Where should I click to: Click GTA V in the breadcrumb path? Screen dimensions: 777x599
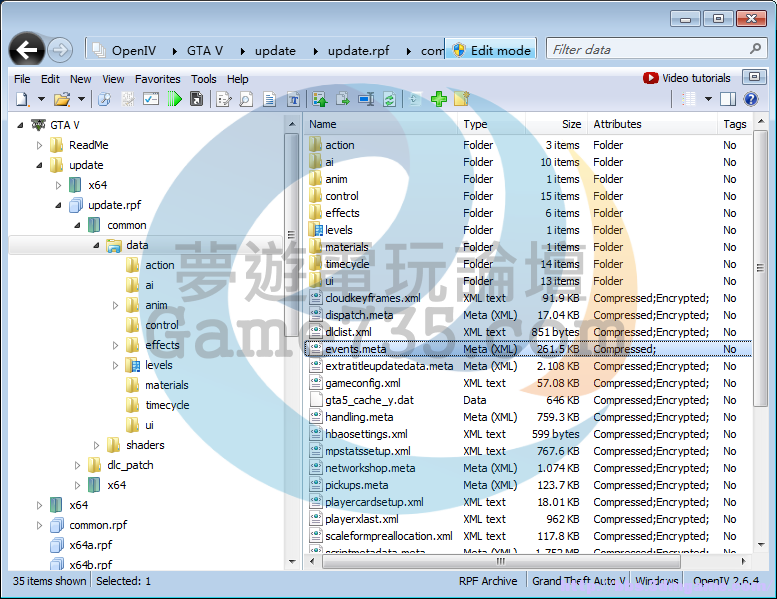pyautogui.click(x=203, y=50)
